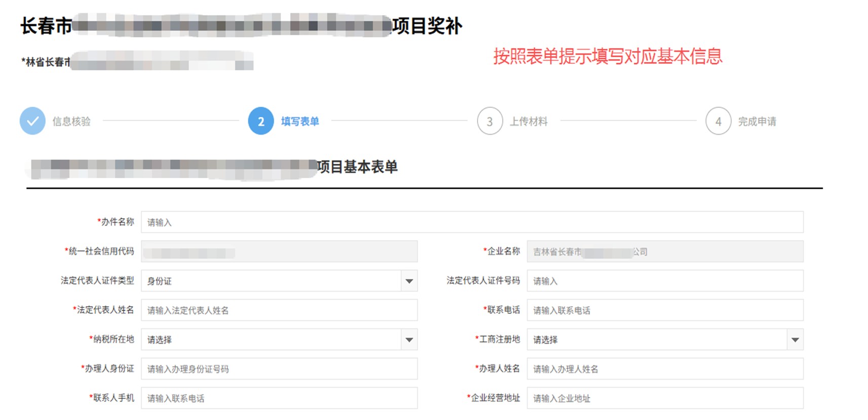The height and width of the screenshot is (420, 868).
Task: Click the disabled 统一社会信用代码 field
Action: pyautogui.click(x=279, y=251)
